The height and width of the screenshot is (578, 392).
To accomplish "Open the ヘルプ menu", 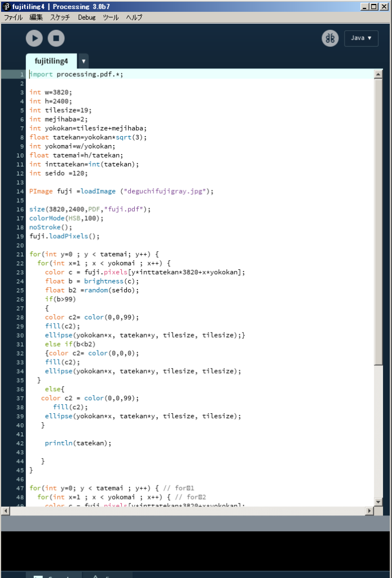I will click(x=134, y=17).
